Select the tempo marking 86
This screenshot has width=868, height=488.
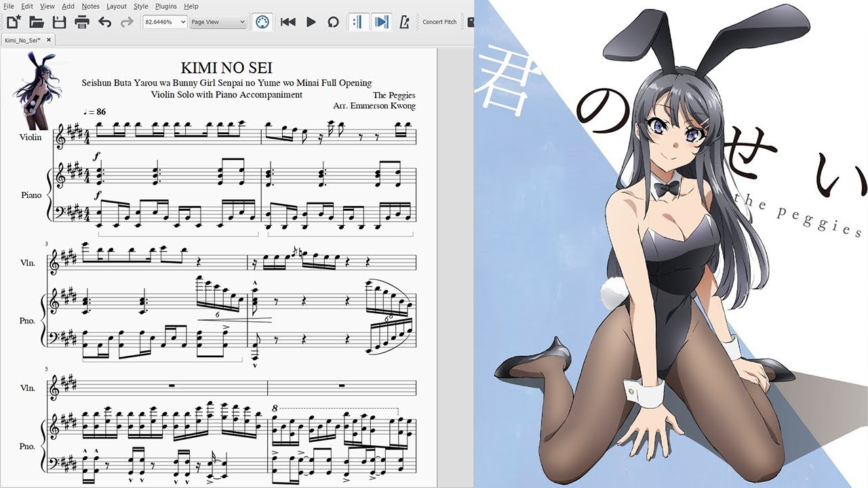coord(95,112)
